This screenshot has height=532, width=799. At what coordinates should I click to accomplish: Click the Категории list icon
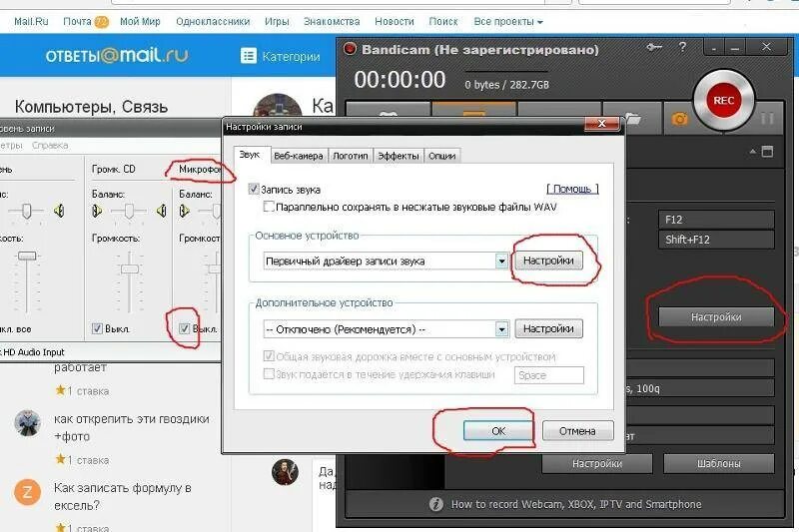point(248,56)
